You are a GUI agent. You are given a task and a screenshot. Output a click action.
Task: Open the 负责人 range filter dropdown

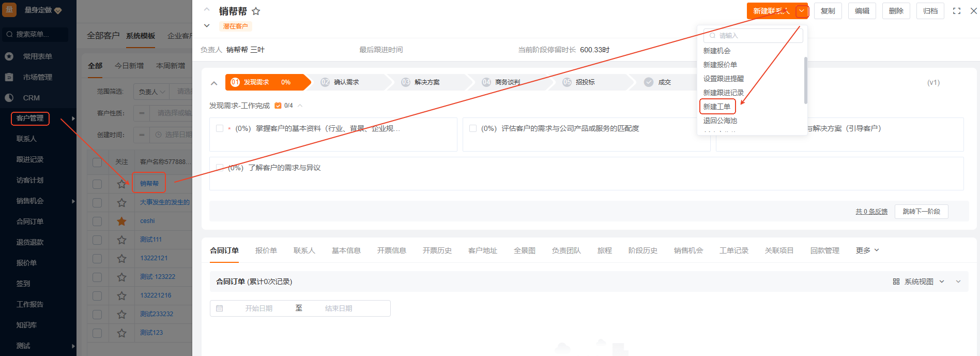click(151, 92)
